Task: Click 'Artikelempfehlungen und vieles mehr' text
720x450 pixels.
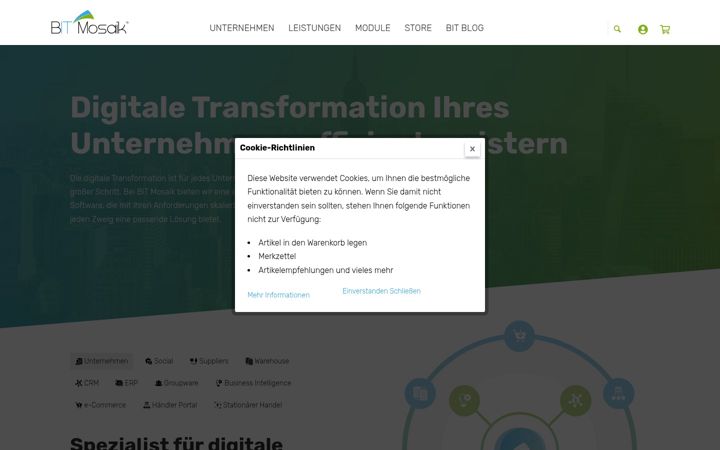Action: 326,270
